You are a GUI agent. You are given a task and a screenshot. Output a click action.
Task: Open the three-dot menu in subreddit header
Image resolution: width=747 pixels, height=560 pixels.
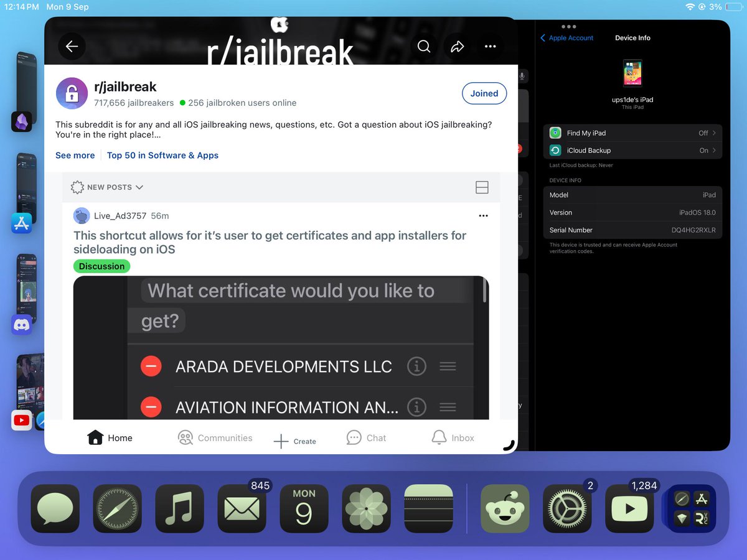pos(491,47)
